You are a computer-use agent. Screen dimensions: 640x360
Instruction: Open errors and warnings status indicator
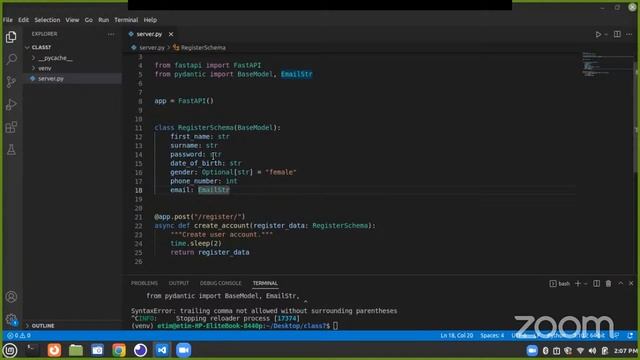(19, 336)
